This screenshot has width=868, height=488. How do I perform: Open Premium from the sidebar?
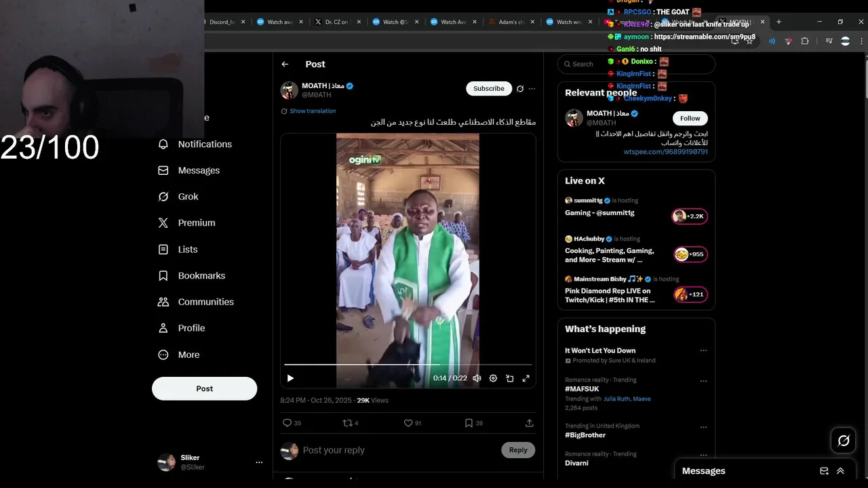click(186, 222)
